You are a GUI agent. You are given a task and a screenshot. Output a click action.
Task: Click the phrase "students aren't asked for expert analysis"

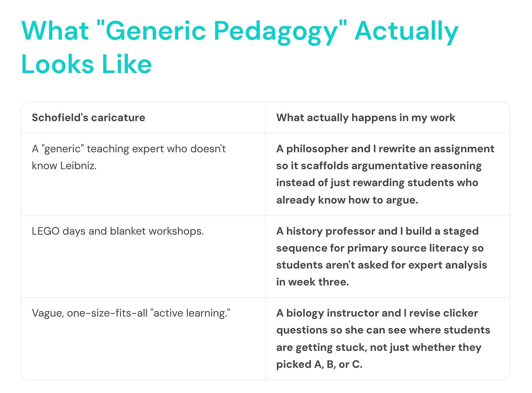[382, 265]
